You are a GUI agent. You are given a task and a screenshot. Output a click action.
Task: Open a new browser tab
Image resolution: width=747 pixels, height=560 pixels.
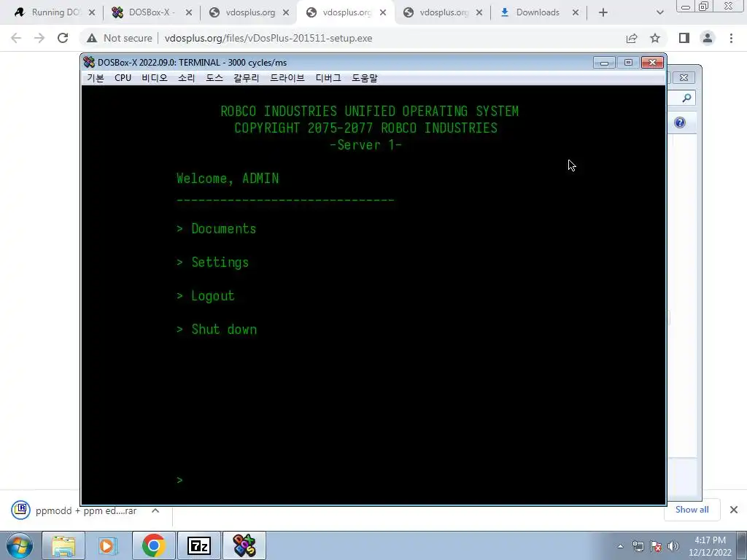pyautogui.click(x=603, y=13)
